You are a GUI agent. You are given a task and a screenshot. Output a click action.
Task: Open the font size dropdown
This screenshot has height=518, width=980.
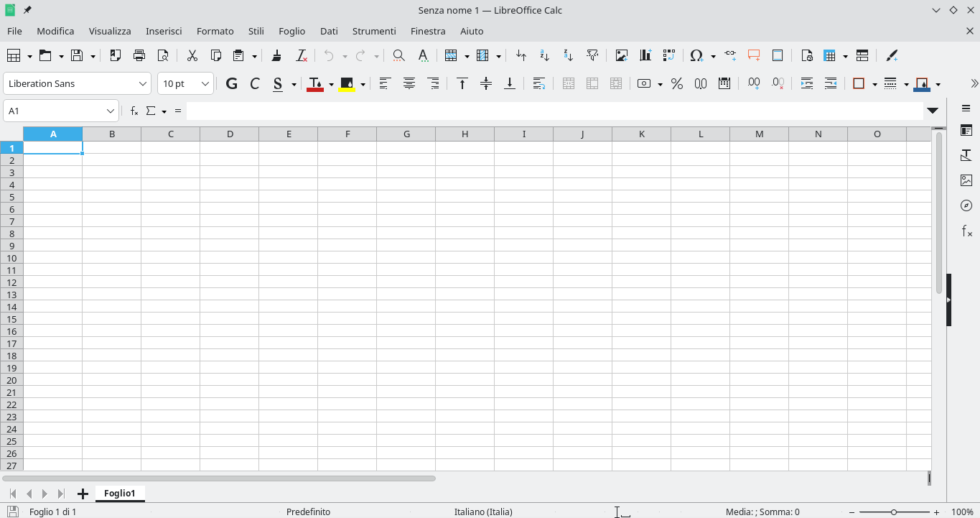[207, 83]
